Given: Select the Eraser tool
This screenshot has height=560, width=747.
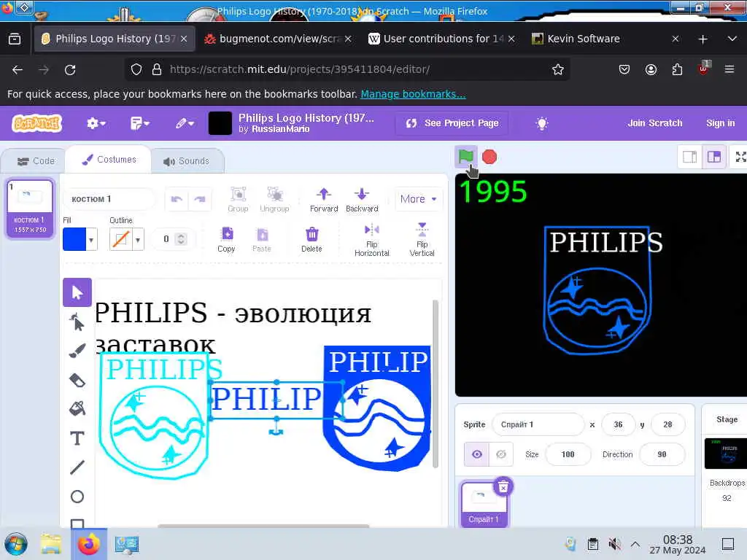Looking at the screenshot, I should click(x=77, y=380).
